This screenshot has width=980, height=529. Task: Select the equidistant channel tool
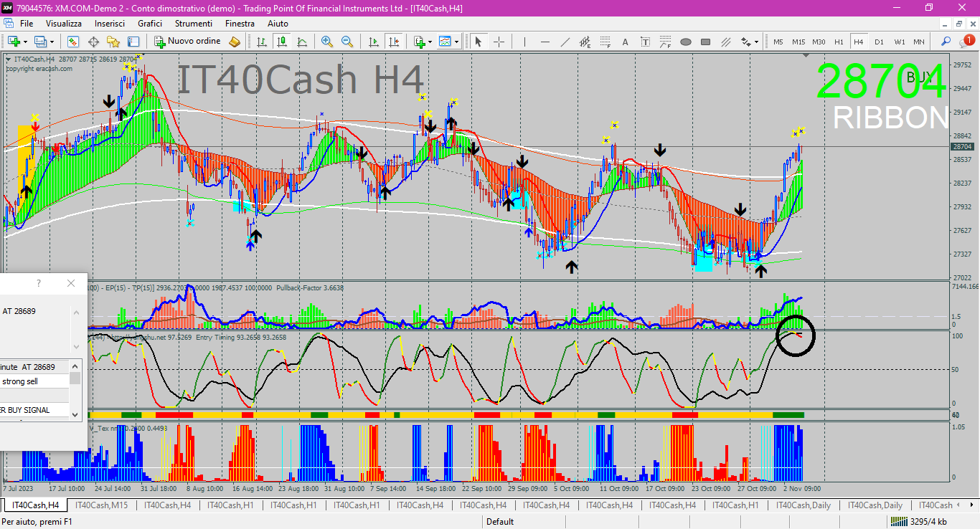point(585,42)
